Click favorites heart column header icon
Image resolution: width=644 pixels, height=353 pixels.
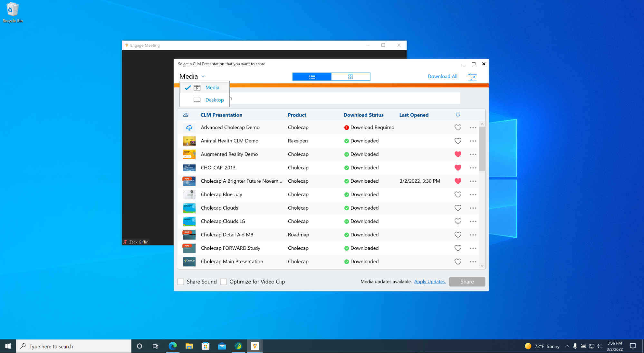(x=458, y=115)
